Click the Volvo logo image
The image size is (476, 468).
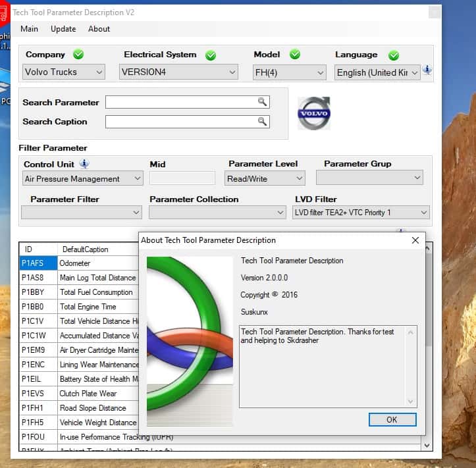(x=313, y=113)
